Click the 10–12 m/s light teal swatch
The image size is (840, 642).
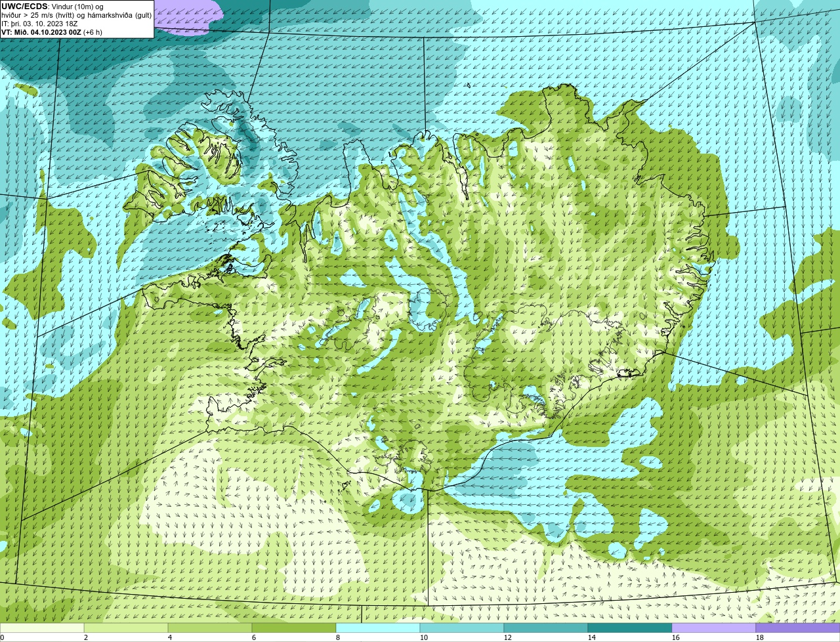point(462,628)
